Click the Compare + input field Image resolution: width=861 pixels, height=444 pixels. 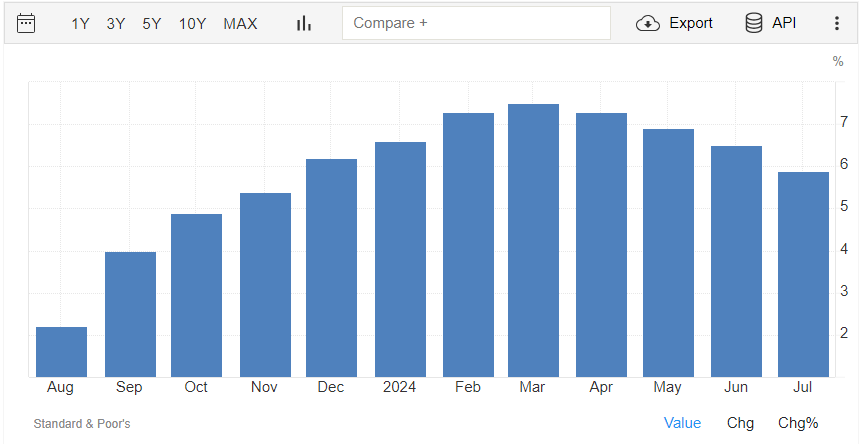point(476,23)
